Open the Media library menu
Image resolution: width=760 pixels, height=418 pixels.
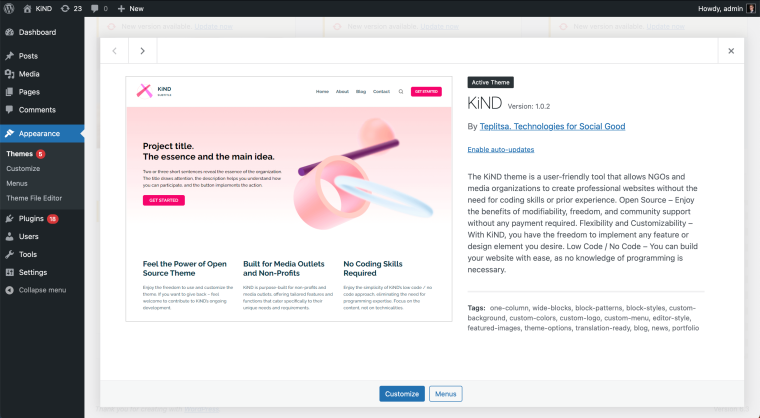coord(29,74)
